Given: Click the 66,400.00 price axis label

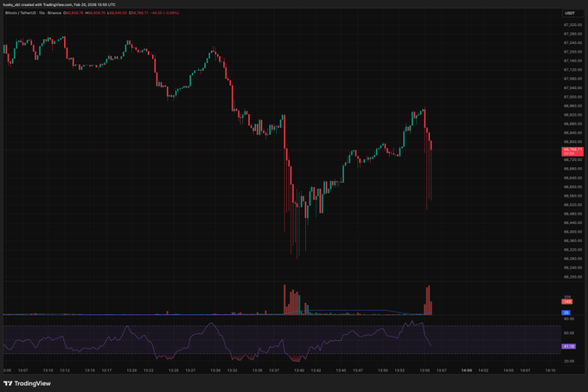Looking at the screenshot, I should click(572, 232).
